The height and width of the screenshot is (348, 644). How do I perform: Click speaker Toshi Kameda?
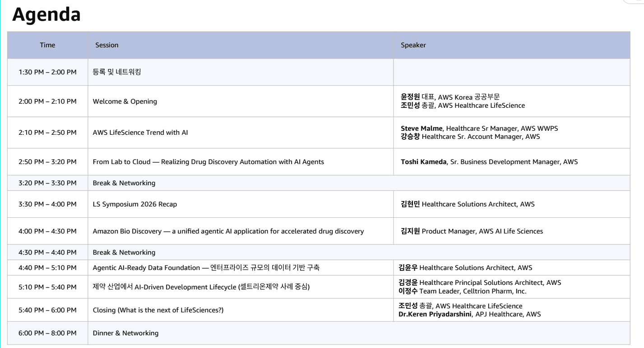click(489, 162)
